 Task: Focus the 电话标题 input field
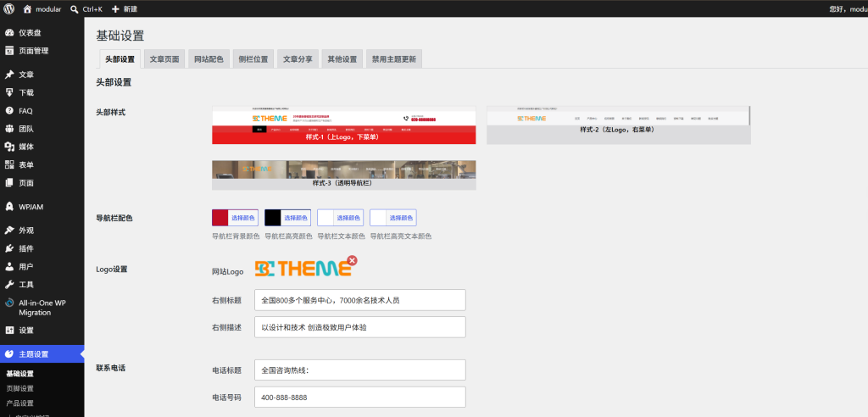359,370
